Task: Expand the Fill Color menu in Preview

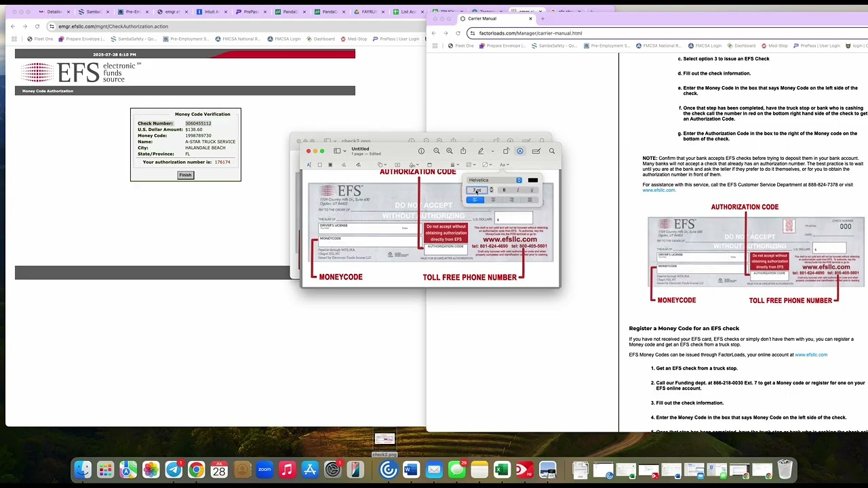Action: [x=488, y=165]
